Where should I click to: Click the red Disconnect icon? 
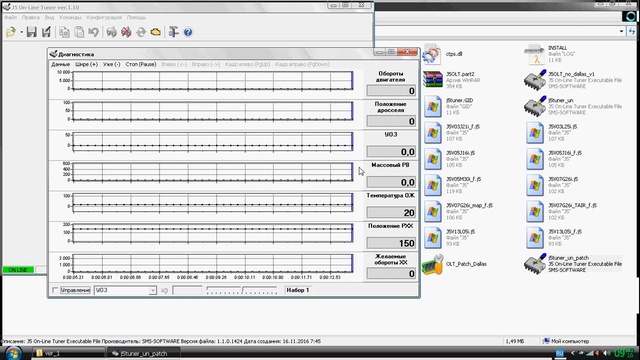click(126, 32)
